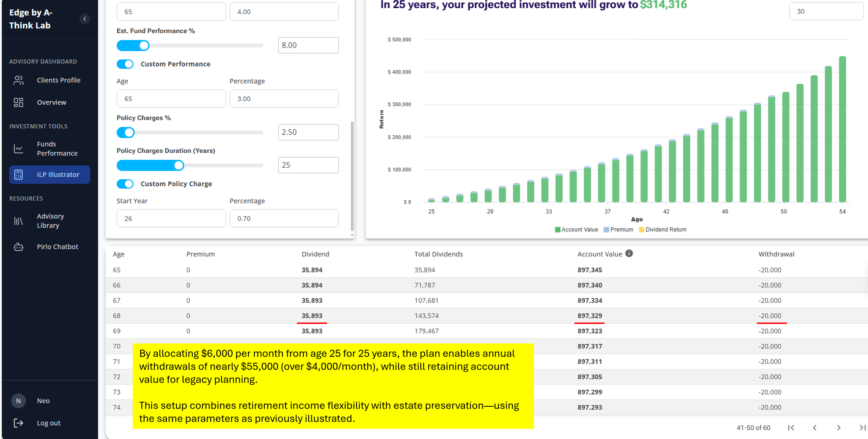
Task: Open Advisory Library resources
Action: click(x=50, y=221)
